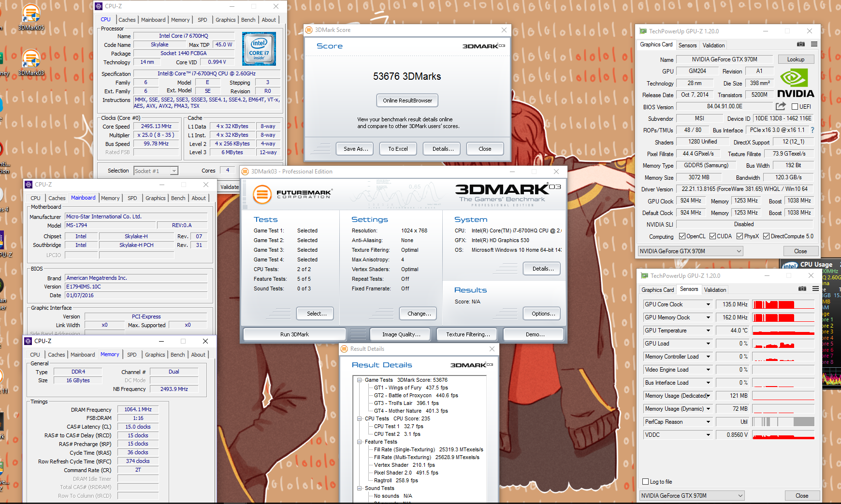
Task: Click GPU Core Clock sensor graph
Action: tap(783, 304)
